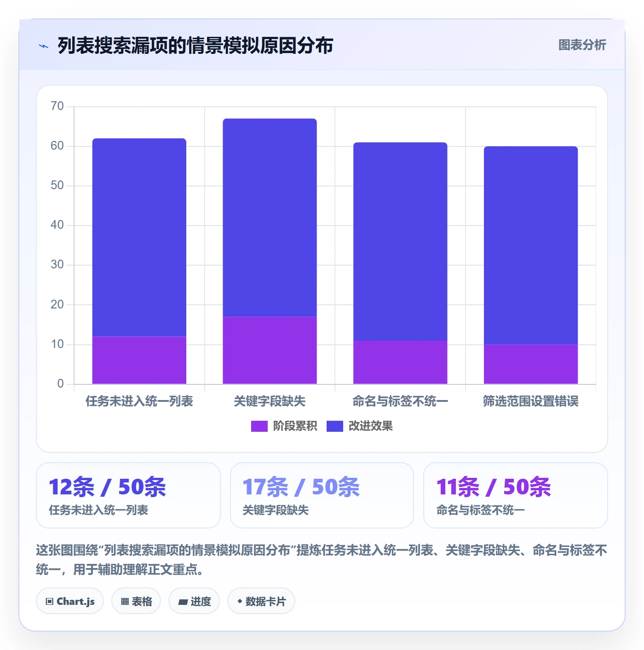Click the x-axis label 筛选范围设置错误
644x650 pixels.
pyautogui.click(x=531, y=401)
